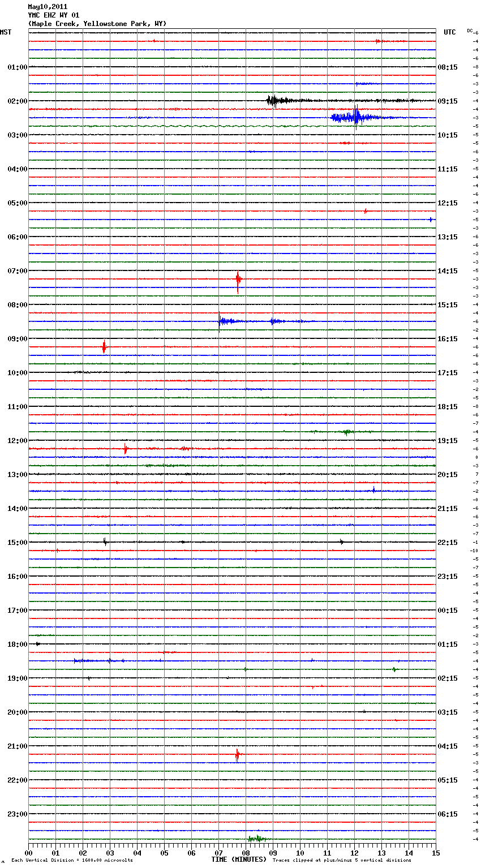Select the 21:00 MST row label
The height and width of the screenshot is (868, 481).
pos(18,746)
